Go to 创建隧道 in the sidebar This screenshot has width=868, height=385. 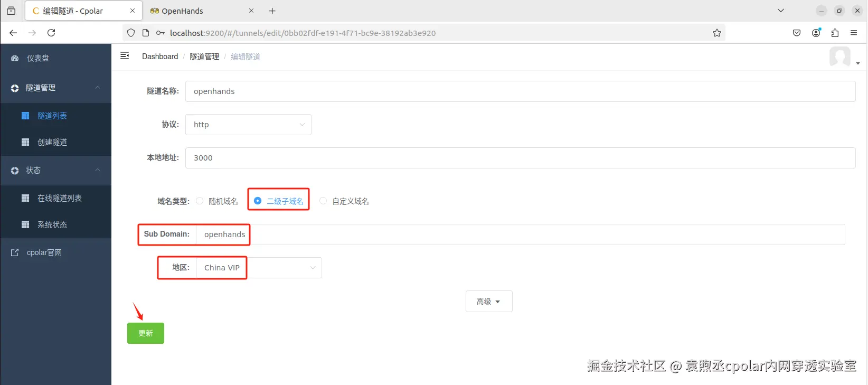pos(56,142)
